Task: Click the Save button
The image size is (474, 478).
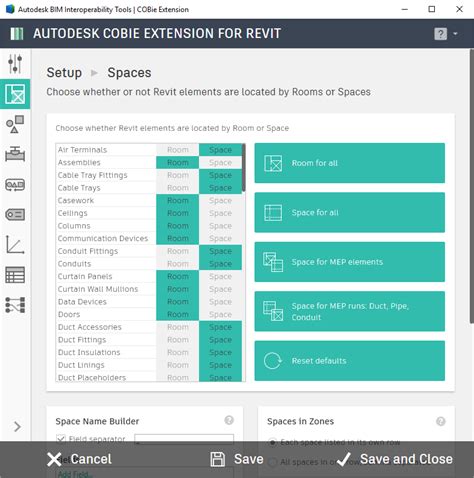Action: coord(237,459)
